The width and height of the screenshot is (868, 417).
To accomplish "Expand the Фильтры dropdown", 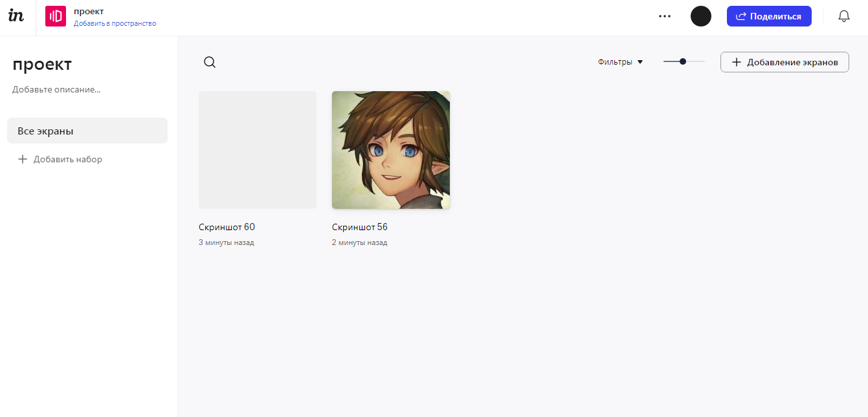I will (x=620, y=62).
